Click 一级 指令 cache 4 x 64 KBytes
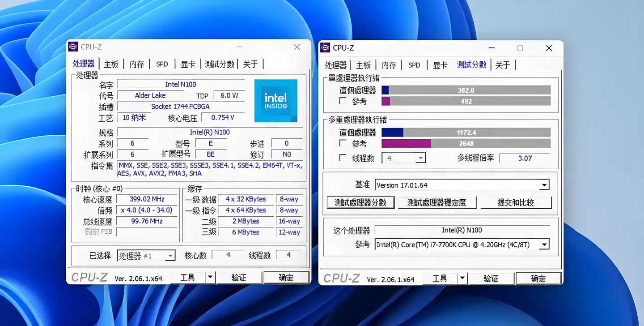 click(x=246, y=210)
